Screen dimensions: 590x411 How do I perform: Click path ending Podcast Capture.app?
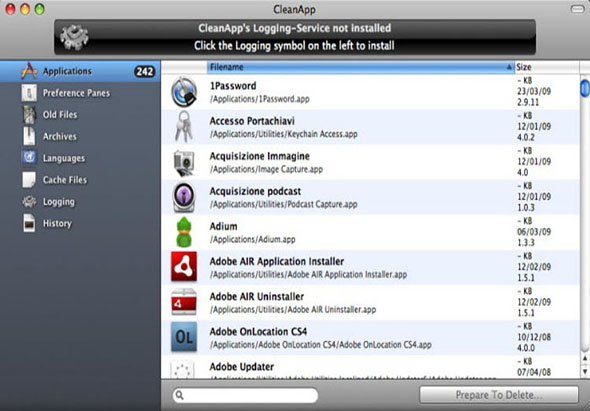click(284, 204)
